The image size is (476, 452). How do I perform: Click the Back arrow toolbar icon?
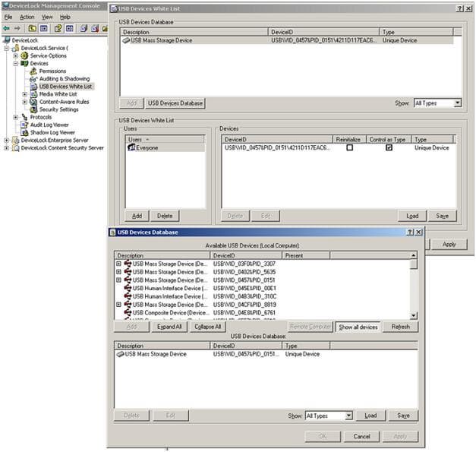coord(6,29)
